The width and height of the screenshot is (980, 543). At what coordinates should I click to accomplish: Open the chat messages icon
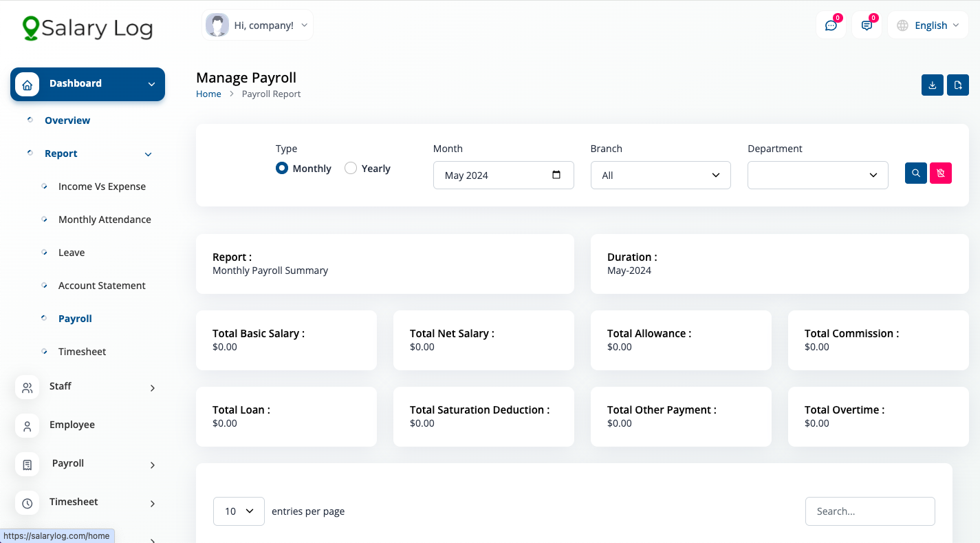tap(831, 25)
